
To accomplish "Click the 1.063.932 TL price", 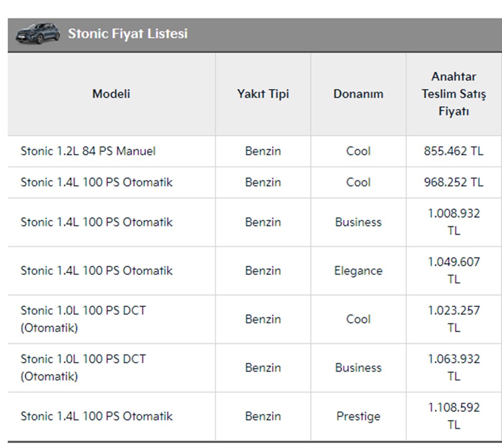I will pyautogui.click(x=454, y=368).
